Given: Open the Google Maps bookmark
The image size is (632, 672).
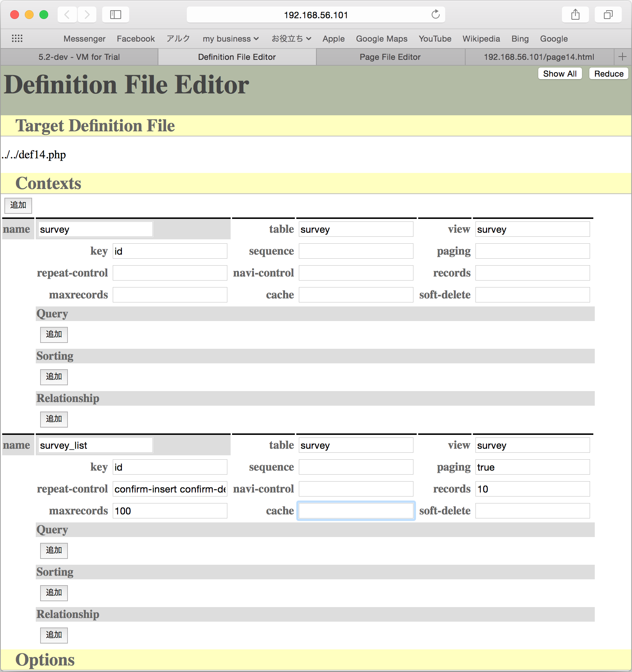Looking at the screenshot, I should [382, 39].
